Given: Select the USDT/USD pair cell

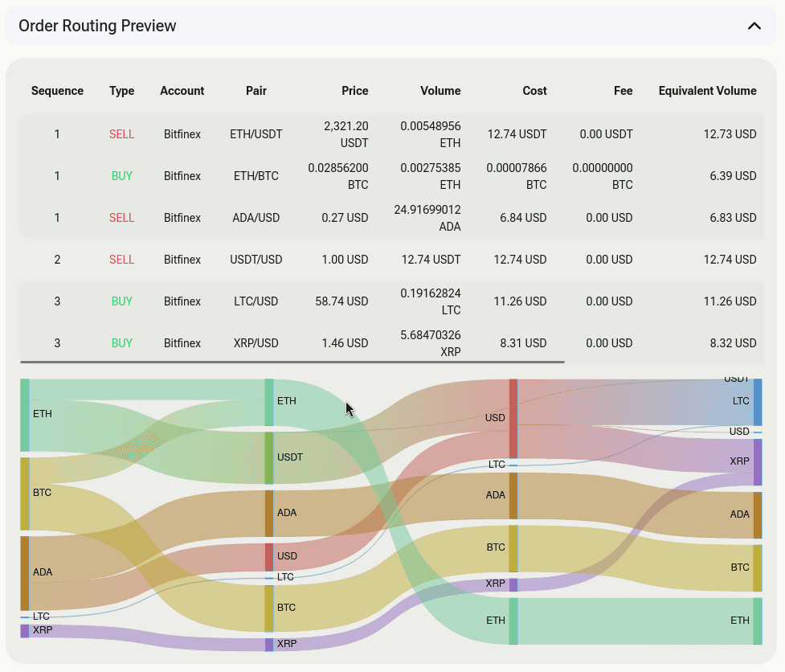Looking at the screenshot, I should 256,260.
